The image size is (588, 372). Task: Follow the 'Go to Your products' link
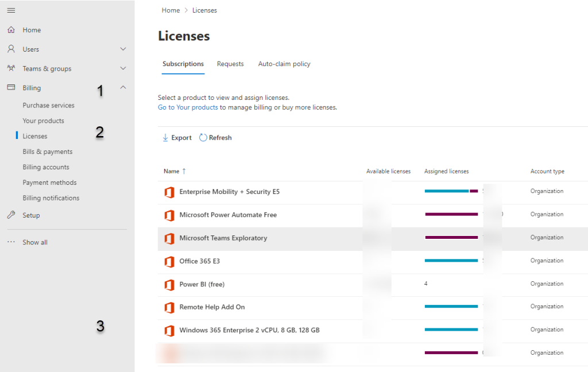click(x=188, y=107)
